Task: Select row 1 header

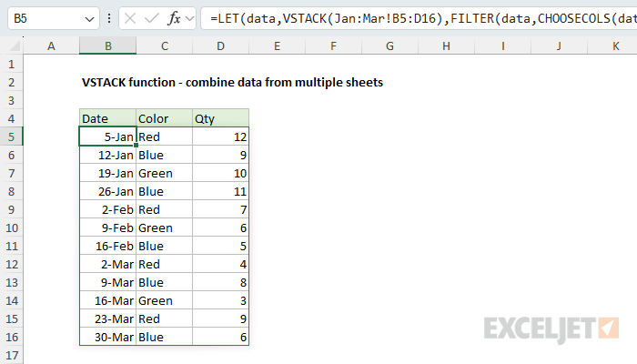Action: [11, 64]
